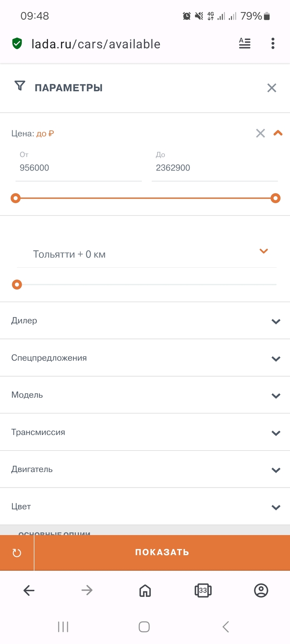Open the browser three-dot menu
Viewport: 290px width, 644px height.
point(273,43)
